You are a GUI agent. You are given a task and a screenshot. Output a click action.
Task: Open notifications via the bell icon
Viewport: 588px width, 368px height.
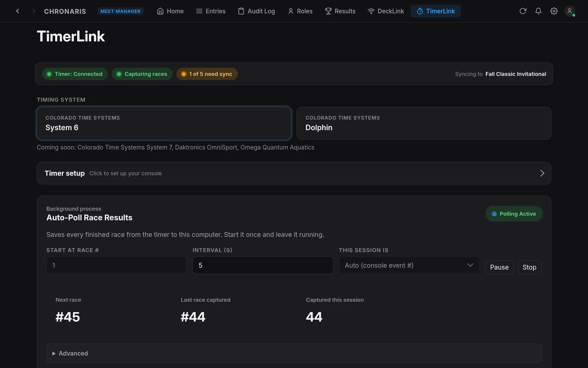tap(538, 11)
